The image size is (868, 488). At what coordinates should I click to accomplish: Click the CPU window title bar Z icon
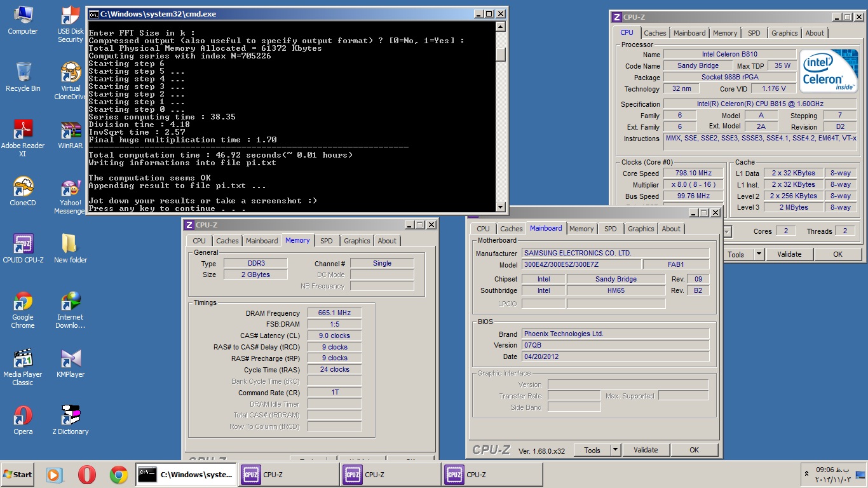(616, 17)
